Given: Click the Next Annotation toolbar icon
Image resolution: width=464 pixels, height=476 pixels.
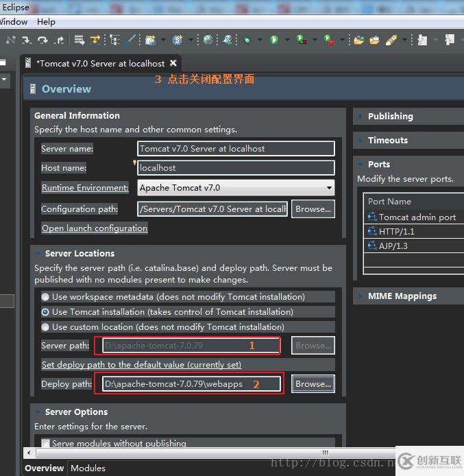Looking at the screenshot, I should click(422, 40).
